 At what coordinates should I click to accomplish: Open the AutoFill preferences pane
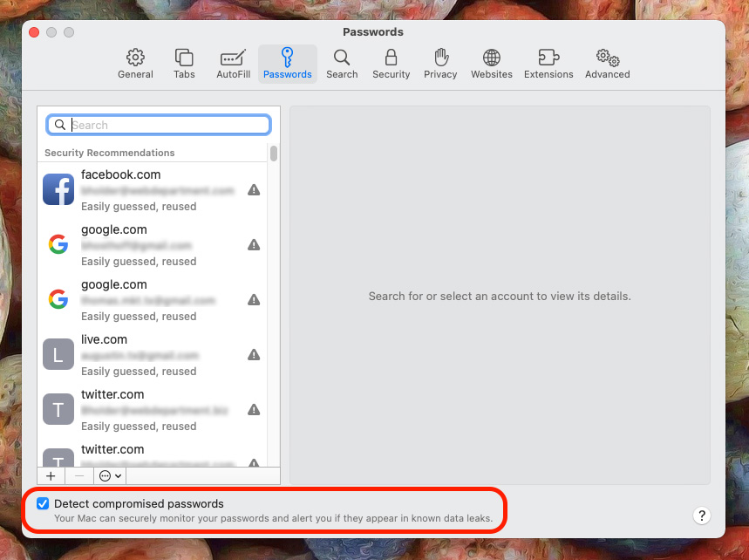233,64
